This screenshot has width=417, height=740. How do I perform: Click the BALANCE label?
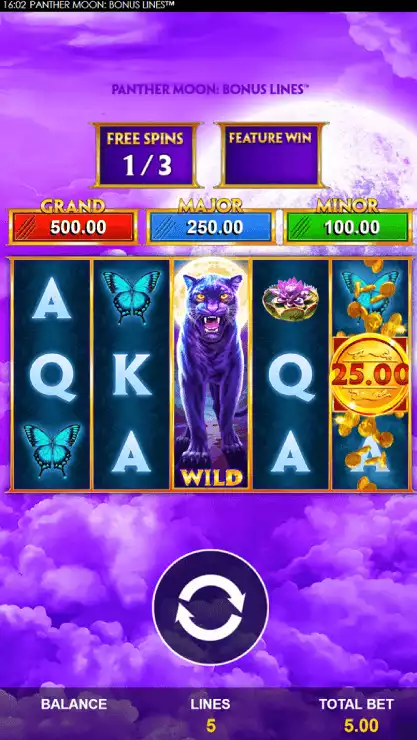74,704
